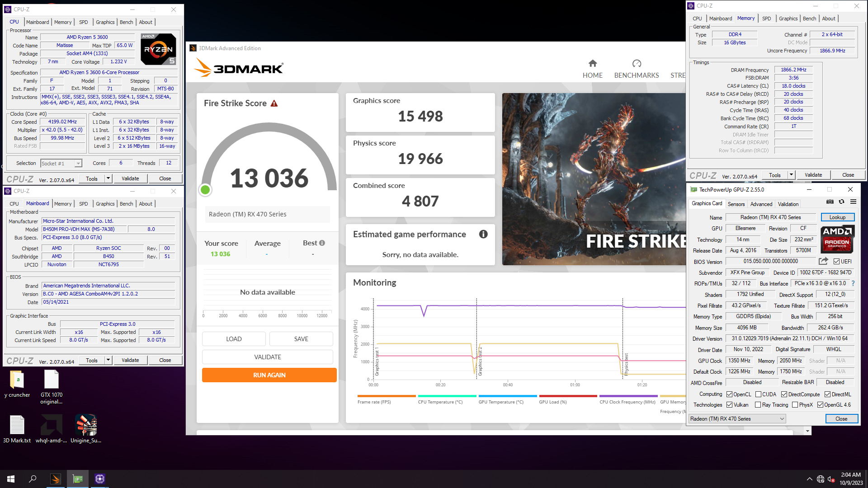
Task: Click the Tools button in the CPU-Z Mainboard window
Action: [92, 360]
